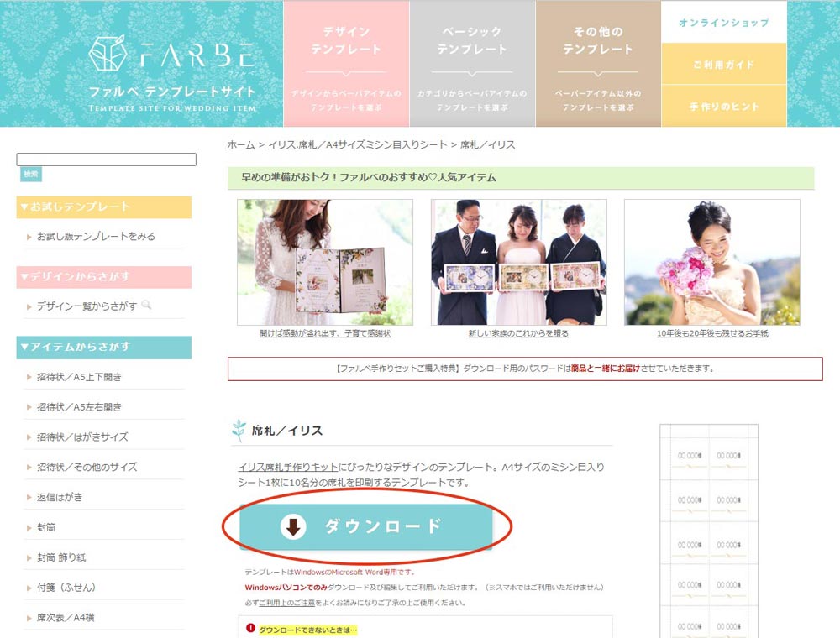Open the place card template preview image
This screenshot has width=840, height=638.
pyautogui.click(x=709, y=529)
